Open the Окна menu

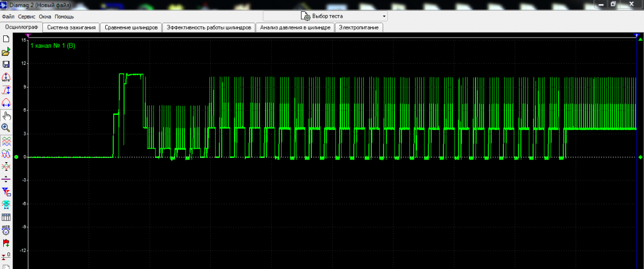[x=45, y=17]
